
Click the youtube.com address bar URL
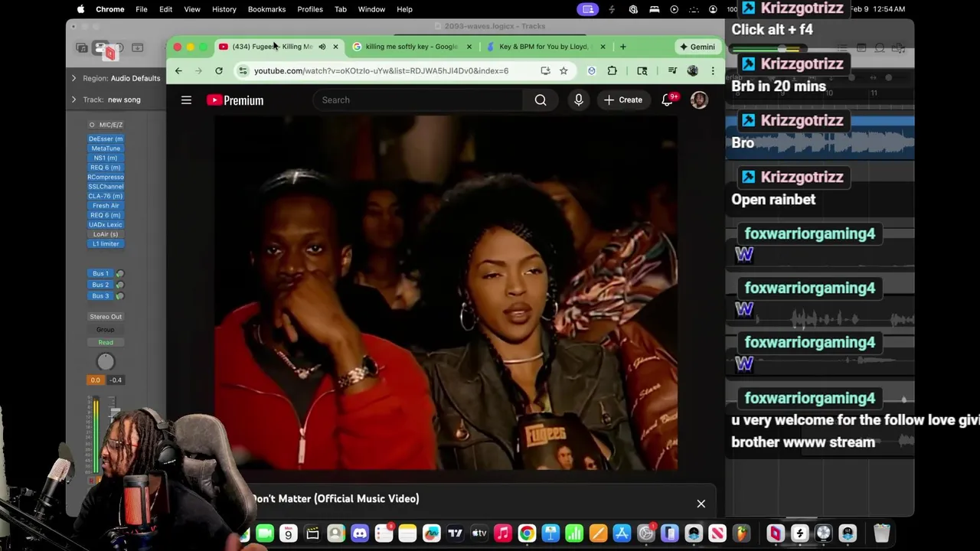tap(381, 70)
